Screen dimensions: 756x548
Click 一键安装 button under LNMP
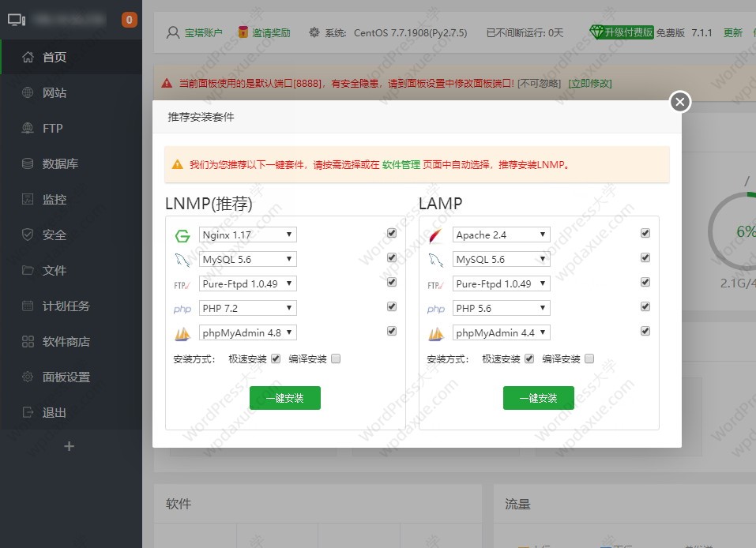pos(285,398)
